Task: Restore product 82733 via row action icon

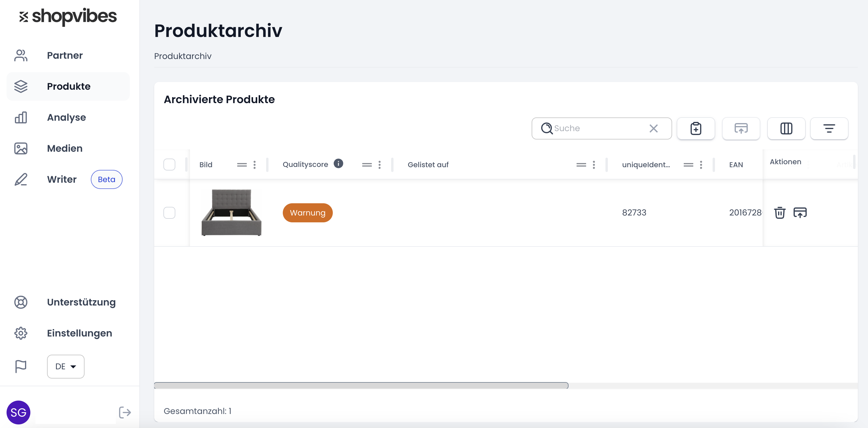Action: tap(800, 213)
